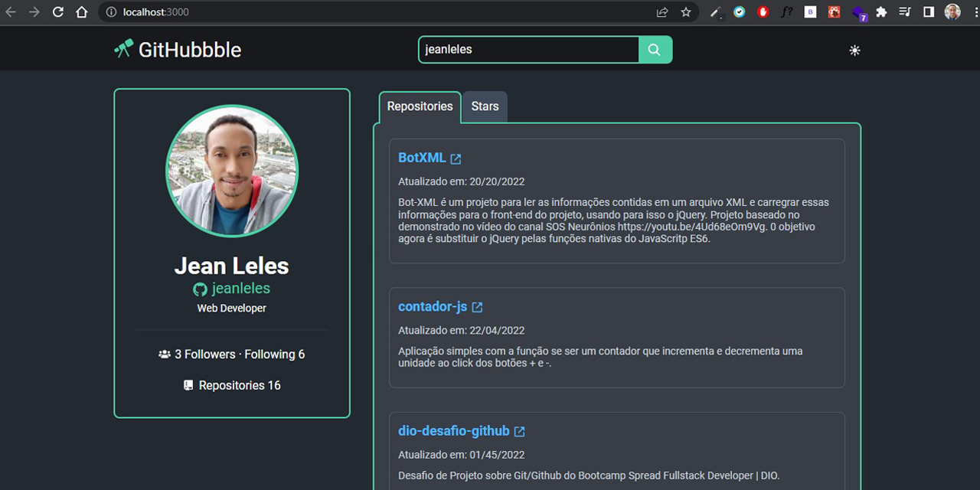Open the Chrome extensions puzzle icon
Viewport: 980px width, 490px height.
click(881, 11)
